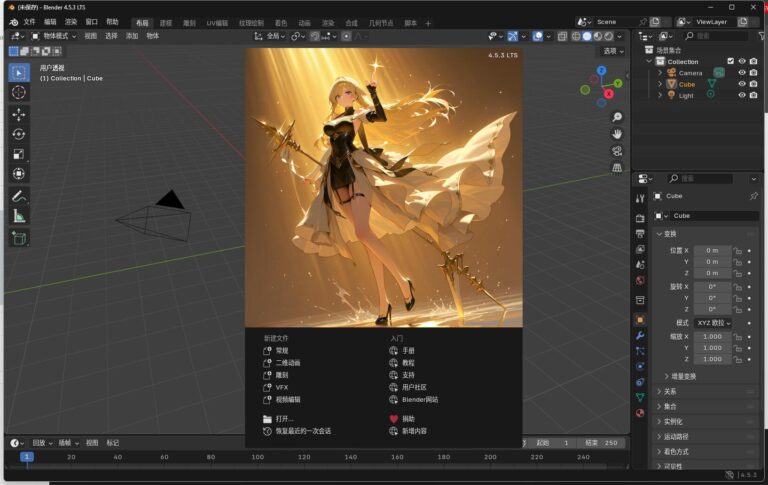Click 打开... on the splash screen
The image size is (768, 485).
click(284, 419)
